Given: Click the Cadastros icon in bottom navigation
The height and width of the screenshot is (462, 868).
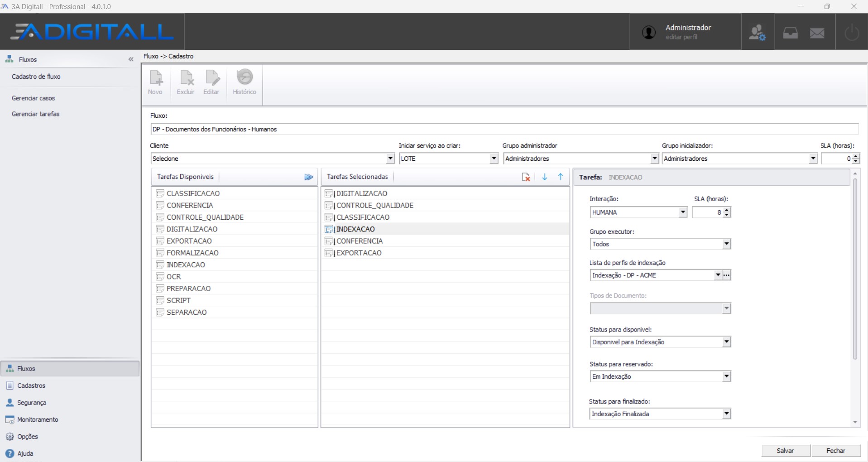Looking at the screenshot, I should point(10,386).
